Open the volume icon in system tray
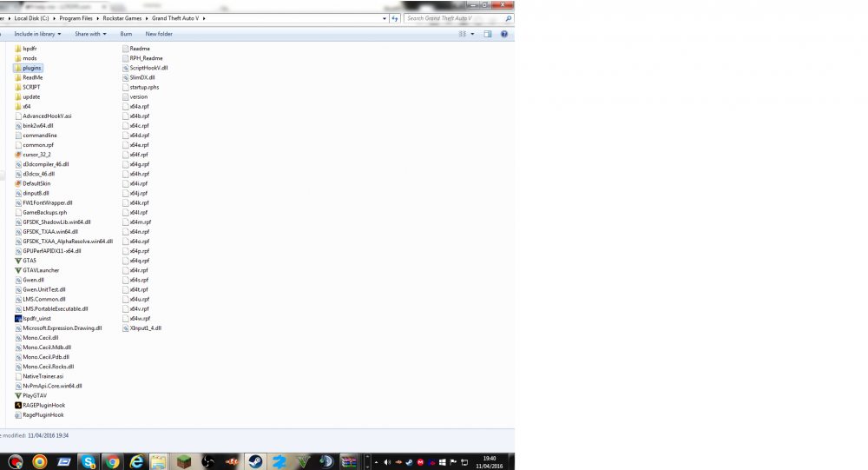Screen dimensions: 868x470 387,461
